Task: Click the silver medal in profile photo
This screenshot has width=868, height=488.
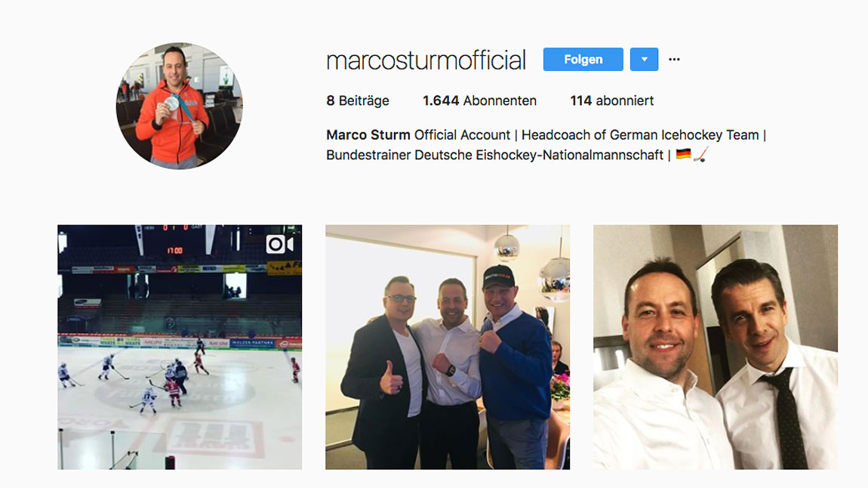Action: click(x=171, y=103)
